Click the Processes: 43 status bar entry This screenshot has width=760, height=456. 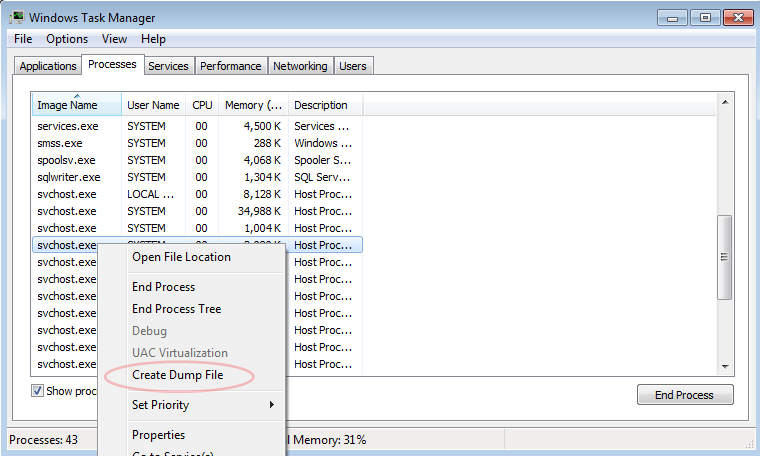point(44,440)
